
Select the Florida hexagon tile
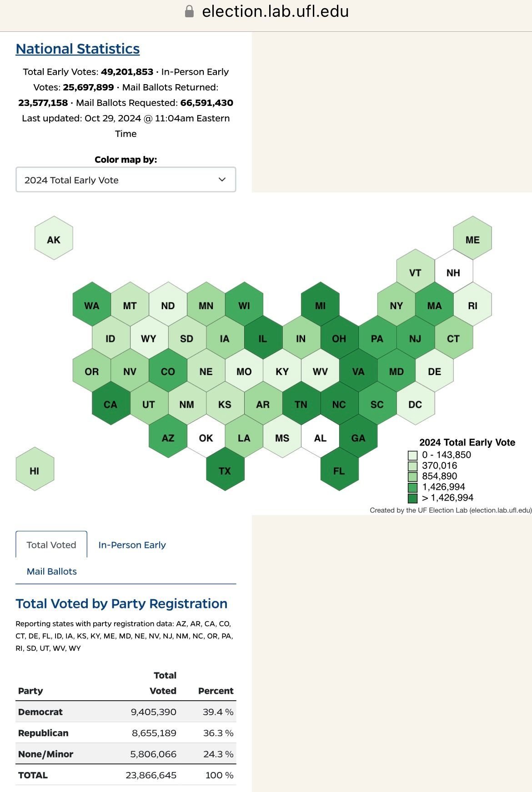tap(339, 471)
